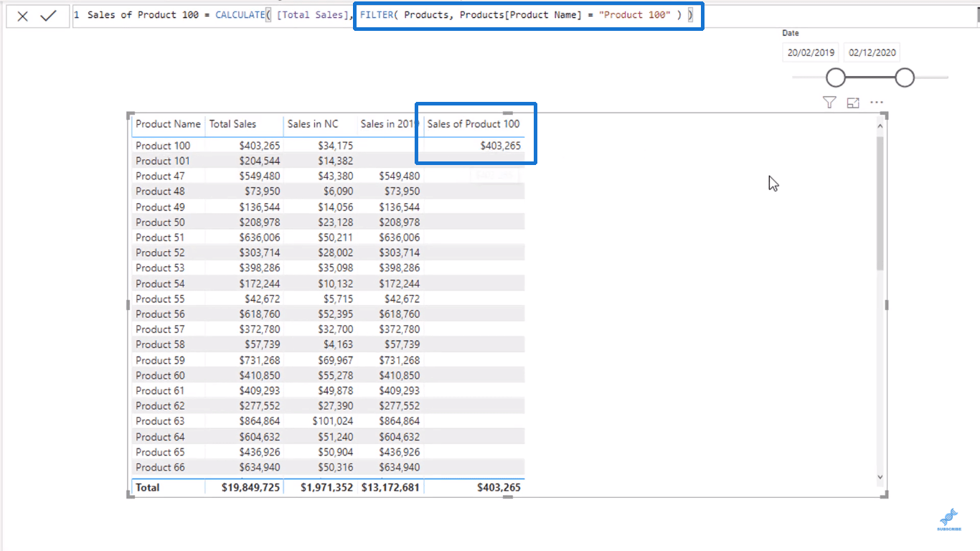This screenshot has width=980, height=551.
Task: Click "Product 100" string in formula
Action: [634, 15]
